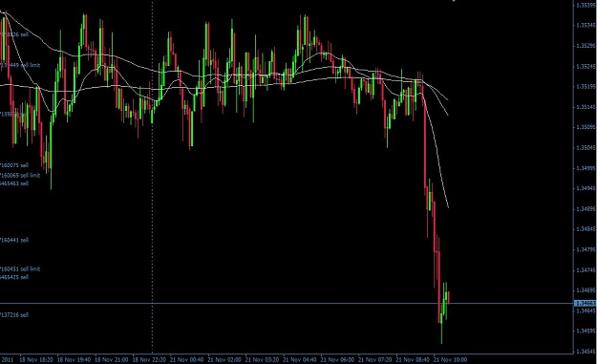The height and width of the screenshot is (364, 597).
Task: Click the 1.34895 price scale label
Action: 586,209
